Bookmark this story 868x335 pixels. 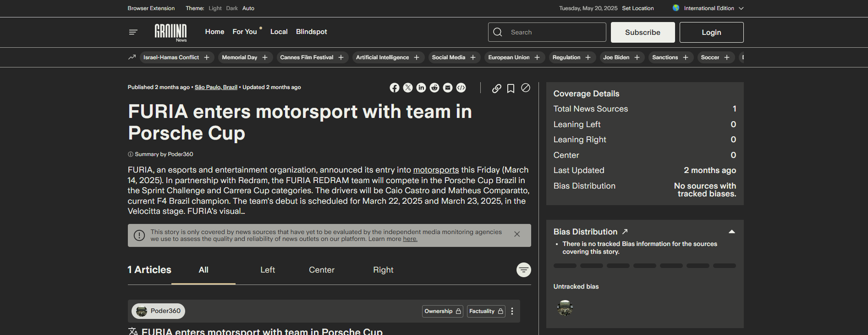click(x=511, y=88)
